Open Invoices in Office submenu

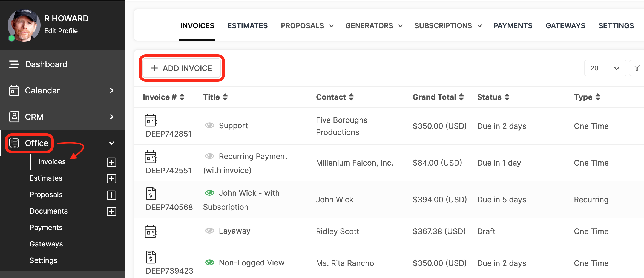point(52,162)
